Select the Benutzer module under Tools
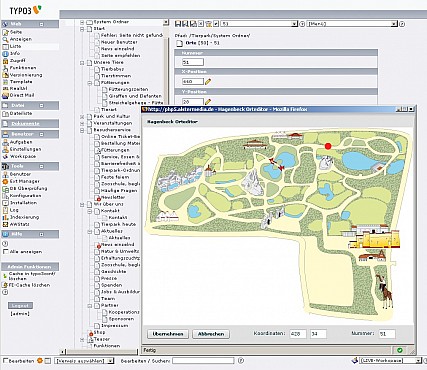This screenshot has height=370, width=427. pyautogui.click(x=20, y=174)
